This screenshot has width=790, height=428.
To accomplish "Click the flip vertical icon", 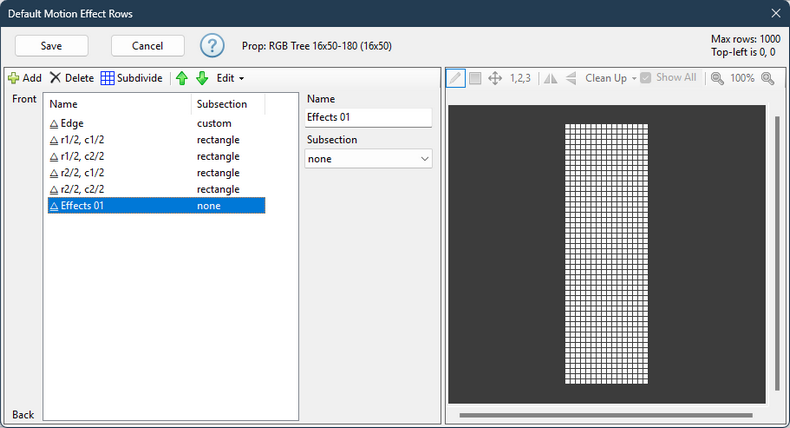I will coord(571,78).
